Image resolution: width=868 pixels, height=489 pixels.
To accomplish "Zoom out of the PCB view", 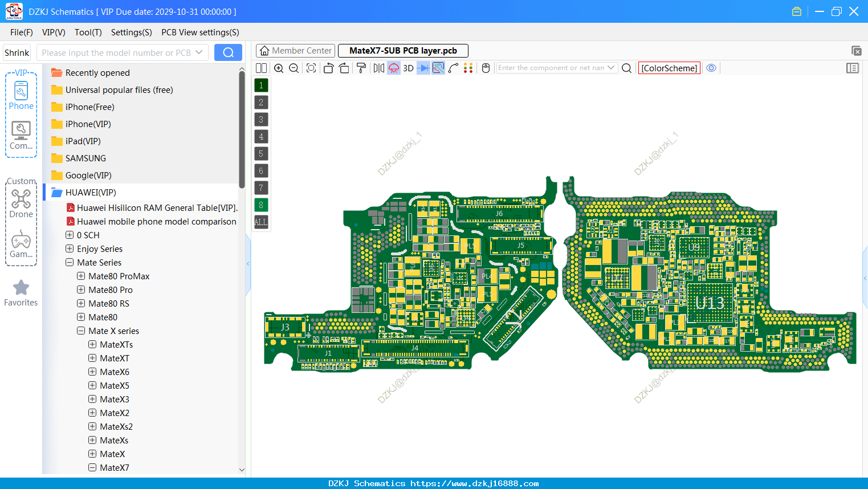I will [294, 68].
